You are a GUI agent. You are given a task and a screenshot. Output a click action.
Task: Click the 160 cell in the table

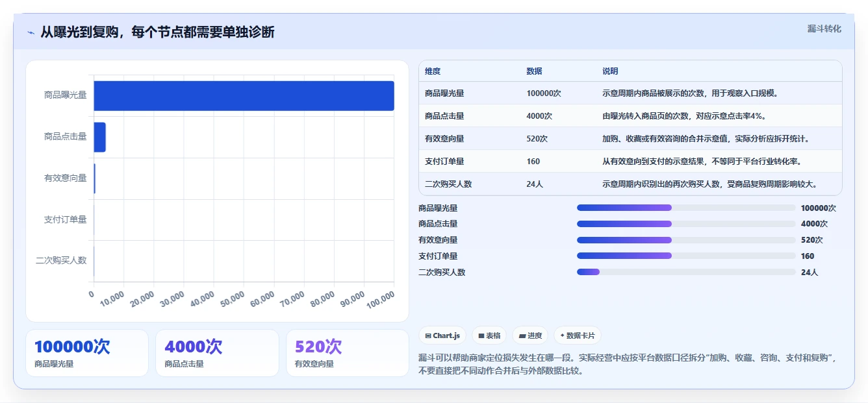533,162
